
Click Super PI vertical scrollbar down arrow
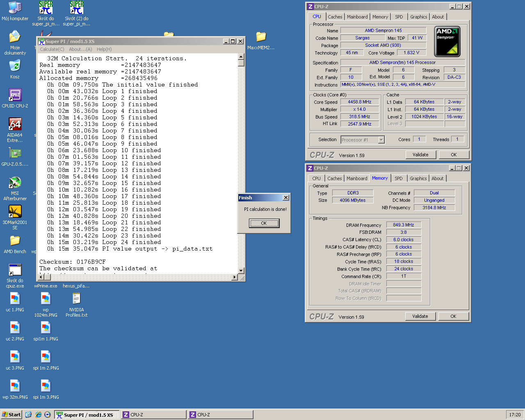pyautogui.click(x=241, y=271)
